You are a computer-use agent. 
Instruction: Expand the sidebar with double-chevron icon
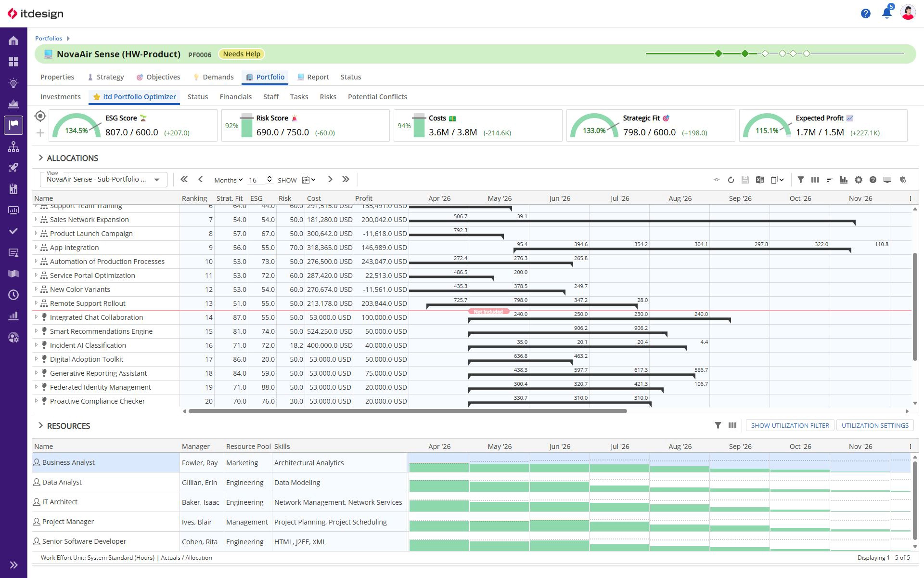click(13, 565)
